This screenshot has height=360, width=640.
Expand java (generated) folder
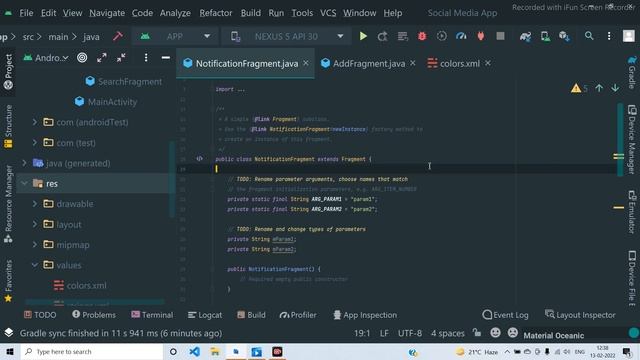point(24,163)
